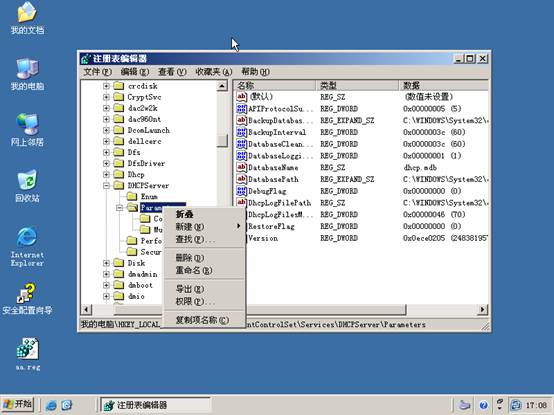
Task: Click the tray icon beside the clock
Action: (516, 405)
